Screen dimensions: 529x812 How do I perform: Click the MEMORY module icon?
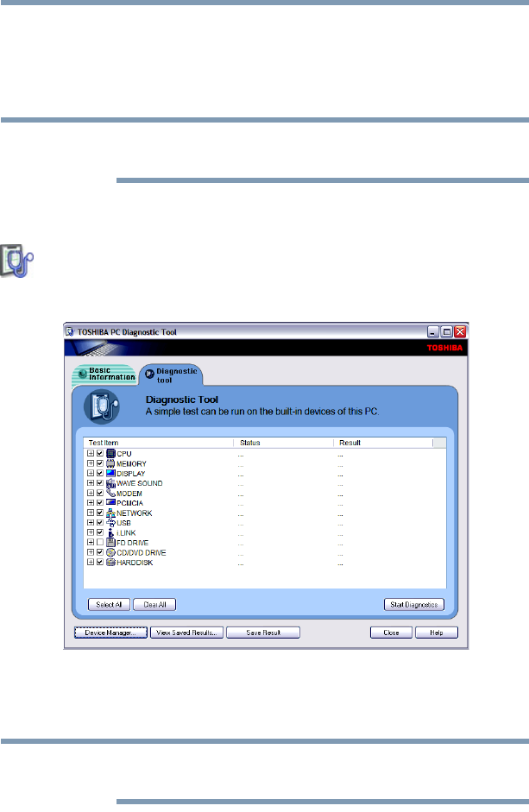click(x=110, y=463)
